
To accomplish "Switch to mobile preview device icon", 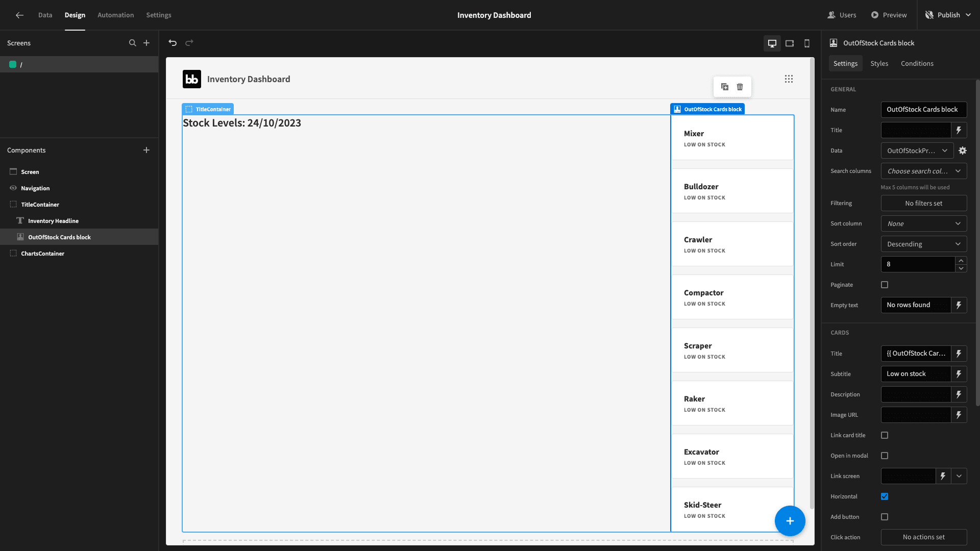I will pyautogui.click(x=807, y=43).
